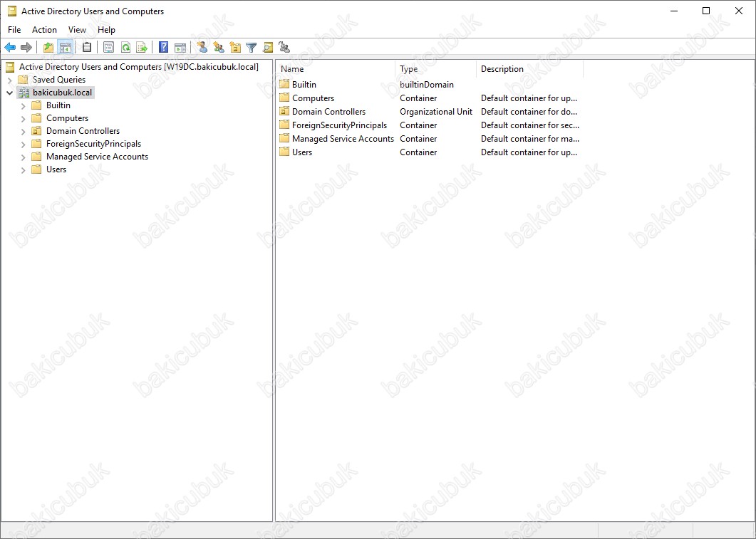This screenshot has width=756, height=539.
Task: Open the File menu
Action: click(x=14, y=30)
